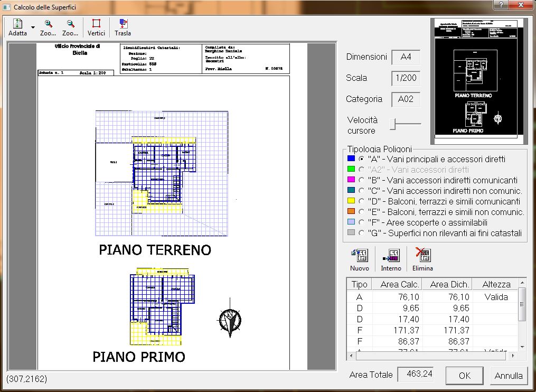Confirm with the OK button
Screen dimensions: 536x392
pyautogui.click(x=464, y=376)
